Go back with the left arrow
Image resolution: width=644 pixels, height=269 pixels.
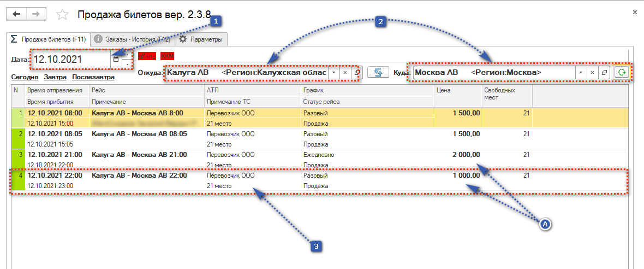click(x=17, y=14)
